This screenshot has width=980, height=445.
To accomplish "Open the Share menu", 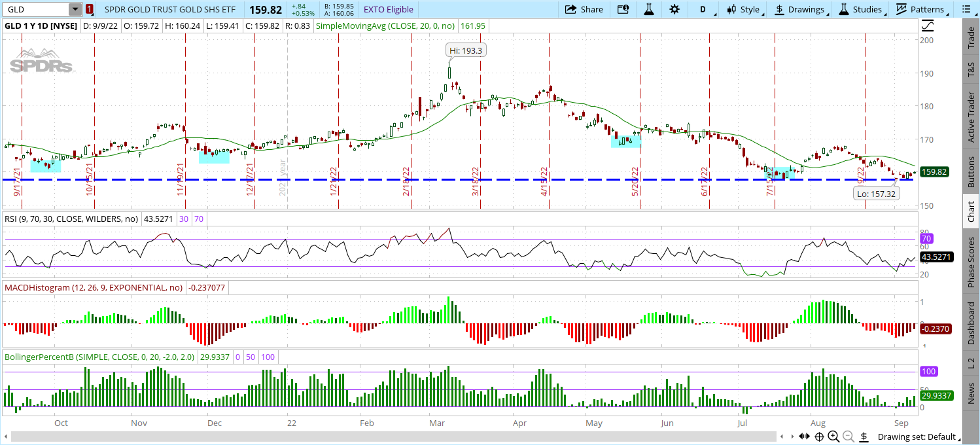I will pyautogui.click(x=584, y=9).
